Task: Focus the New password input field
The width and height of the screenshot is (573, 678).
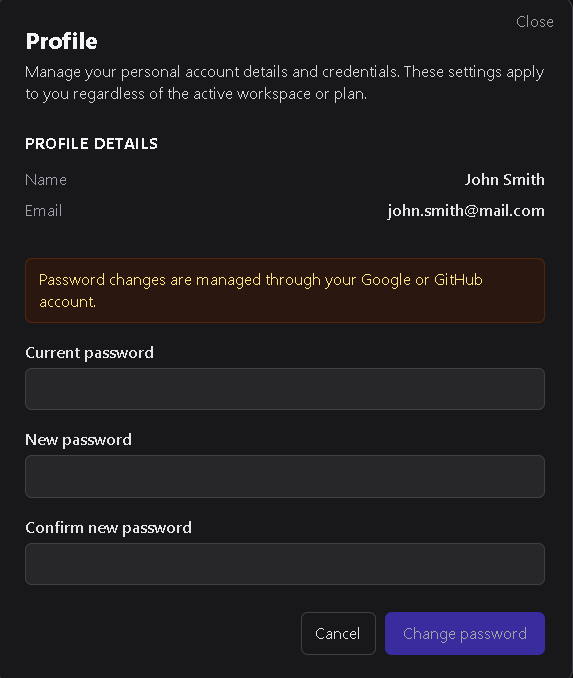Action: coord(285,476)
